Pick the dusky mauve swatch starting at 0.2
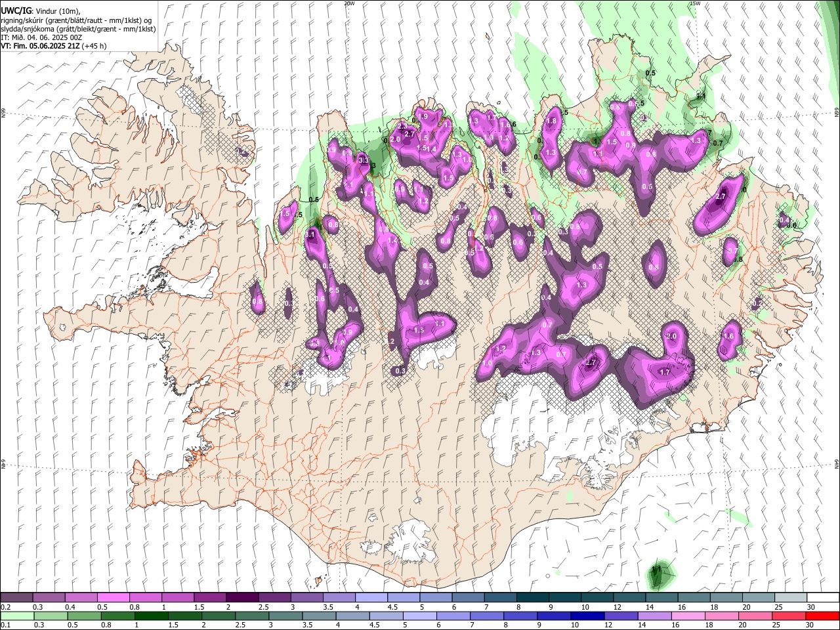The image size is (840, 630). pyautogui.click(x=16, y=598)
